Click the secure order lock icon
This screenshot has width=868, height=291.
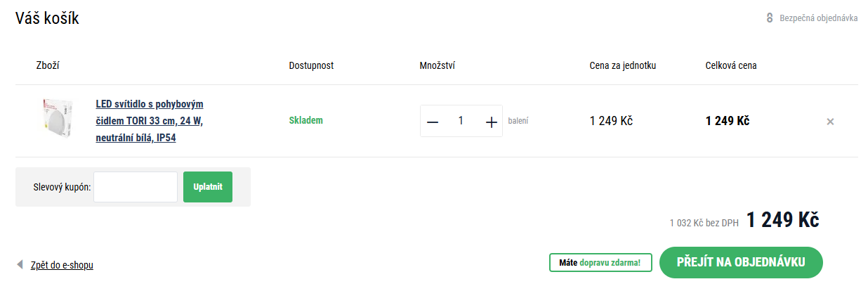[x=770, y=18]
